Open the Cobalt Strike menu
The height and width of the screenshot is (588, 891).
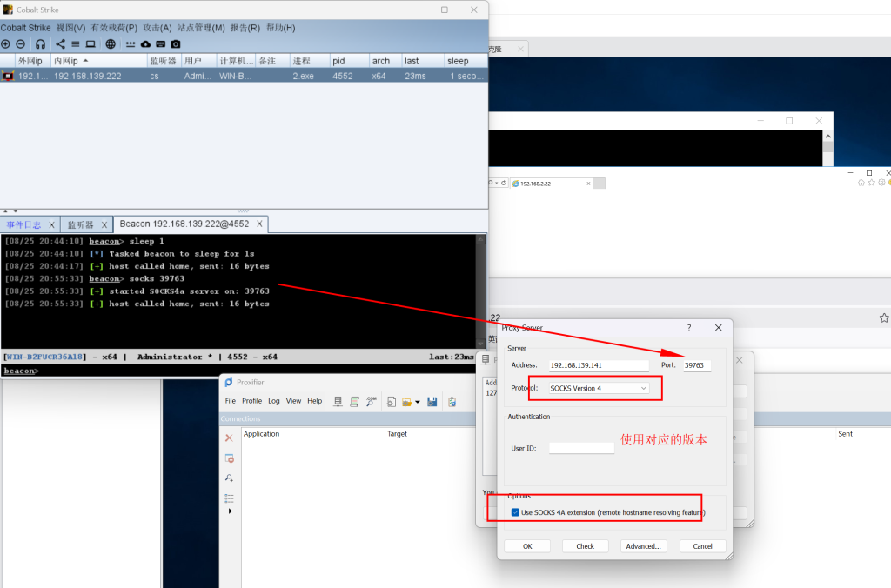[25, 28]
